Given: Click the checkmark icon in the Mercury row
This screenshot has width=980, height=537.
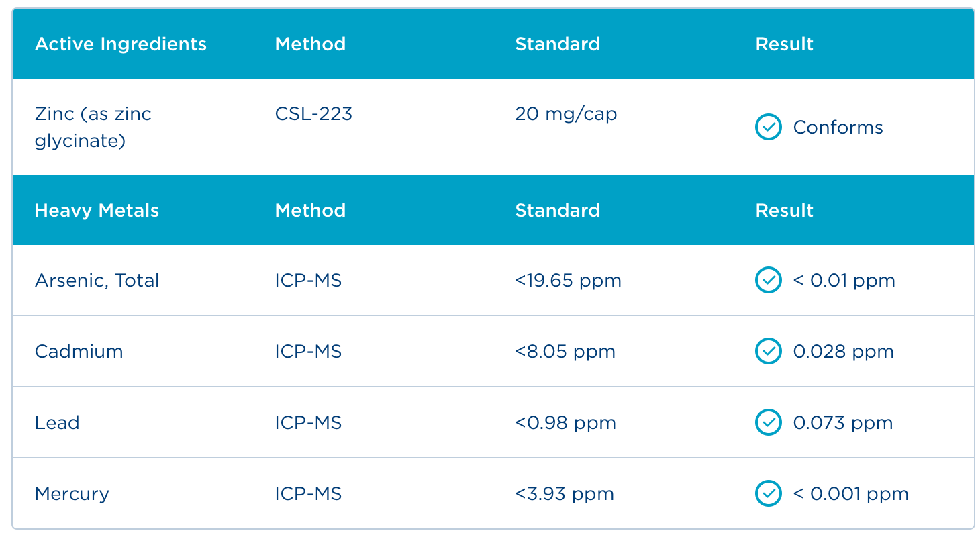Looking at the screenshot, I should [x=768, y=493].
